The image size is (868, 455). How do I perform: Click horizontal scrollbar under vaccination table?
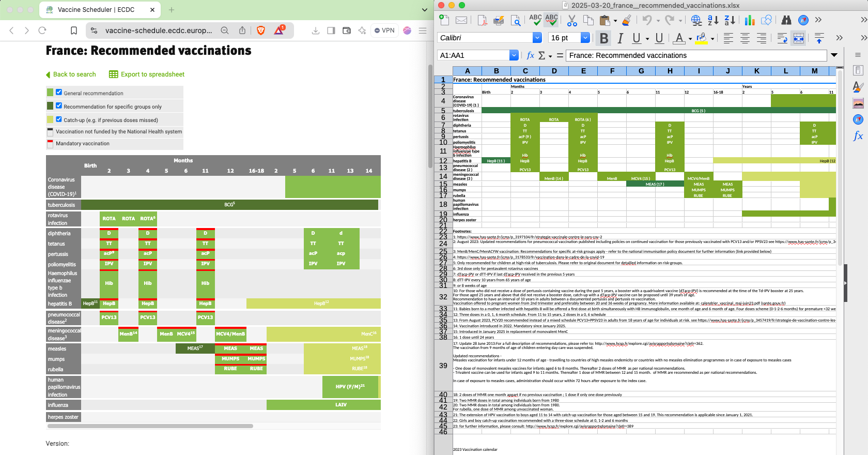pos(150,426)
